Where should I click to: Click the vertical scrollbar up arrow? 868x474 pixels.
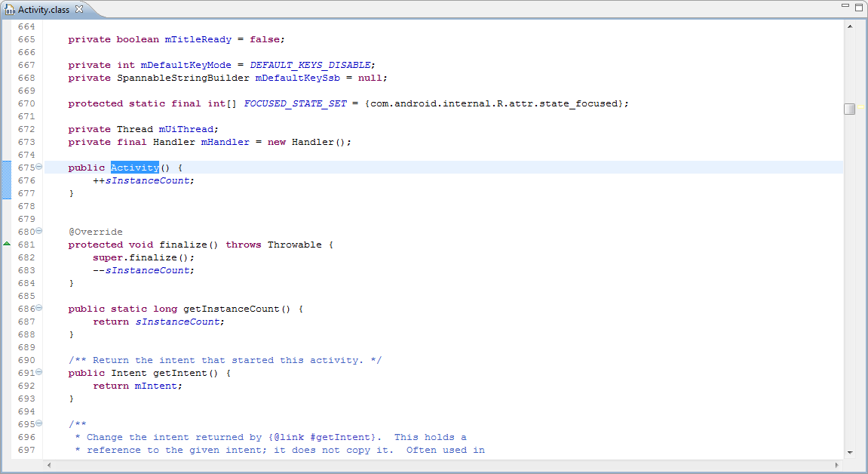[850, 26]
